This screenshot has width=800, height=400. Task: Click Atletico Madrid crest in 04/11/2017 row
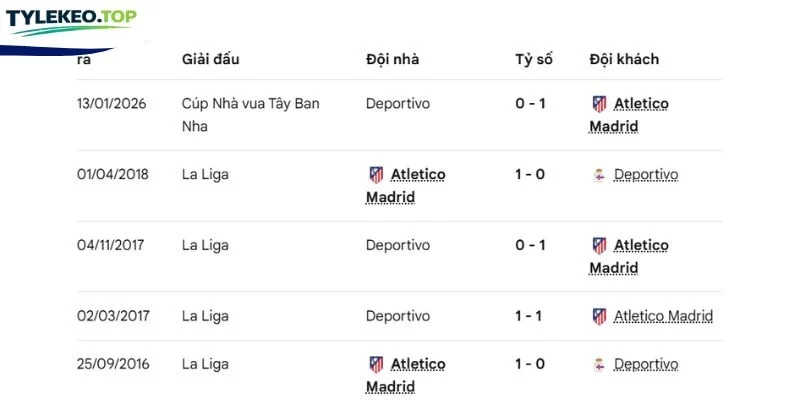(x=599, y=246)
